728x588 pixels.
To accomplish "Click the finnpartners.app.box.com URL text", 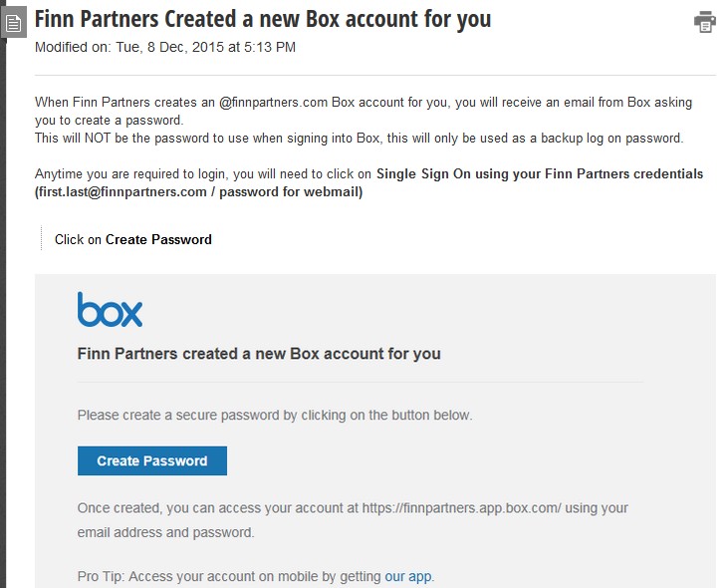I will click(461, 508).
